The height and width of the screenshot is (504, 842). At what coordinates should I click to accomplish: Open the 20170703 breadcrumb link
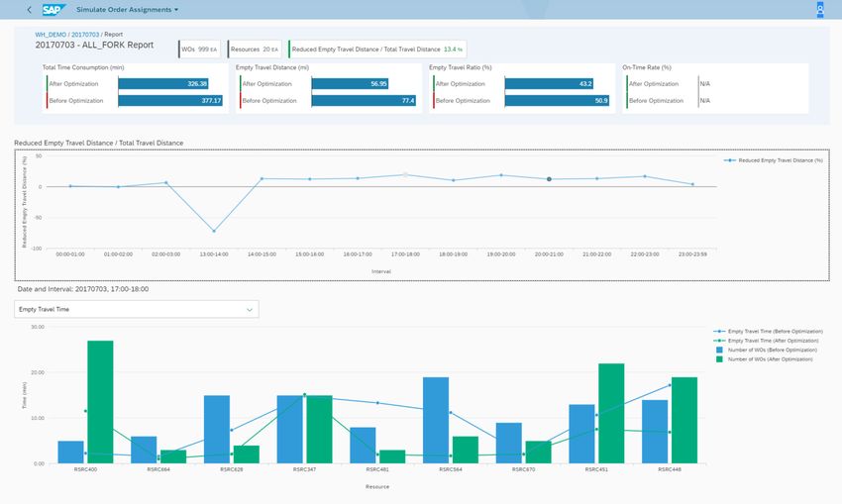85,34
